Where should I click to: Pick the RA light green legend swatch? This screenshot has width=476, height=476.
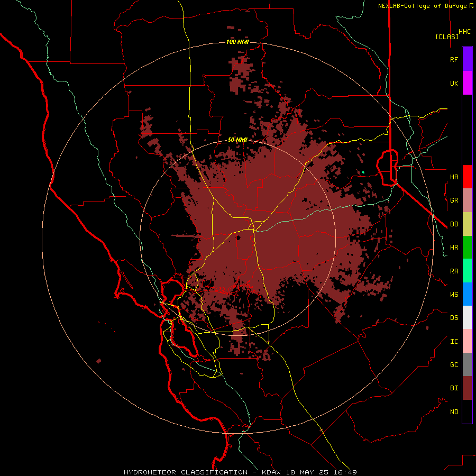[x=467, y=271]
